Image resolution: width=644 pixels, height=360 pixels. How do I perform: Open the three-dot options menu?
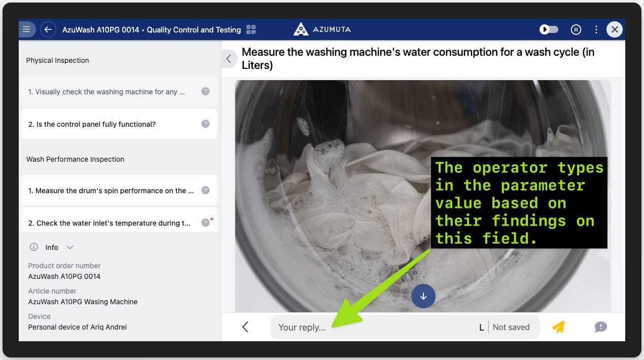click(596, 29)
